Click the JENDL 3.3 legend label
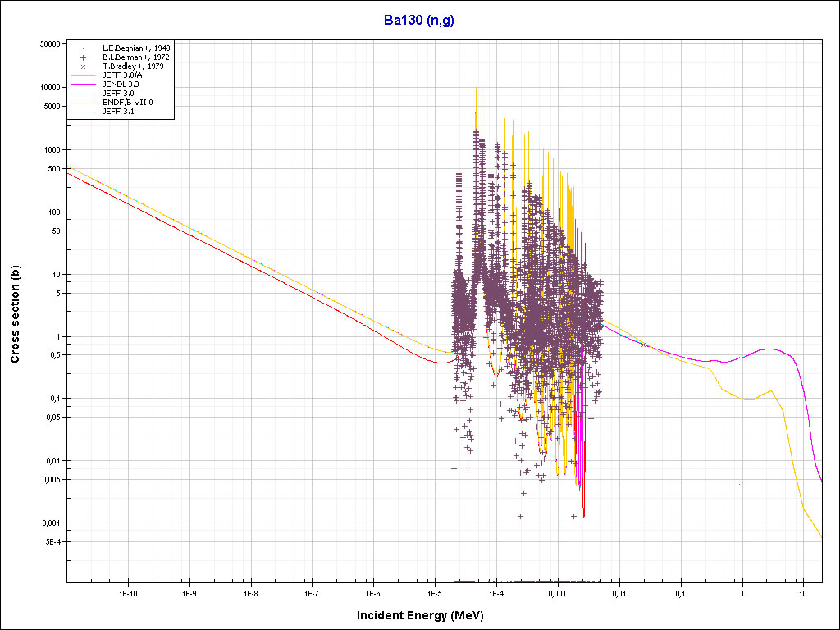 pyautogui.click(x=121, y=84)
